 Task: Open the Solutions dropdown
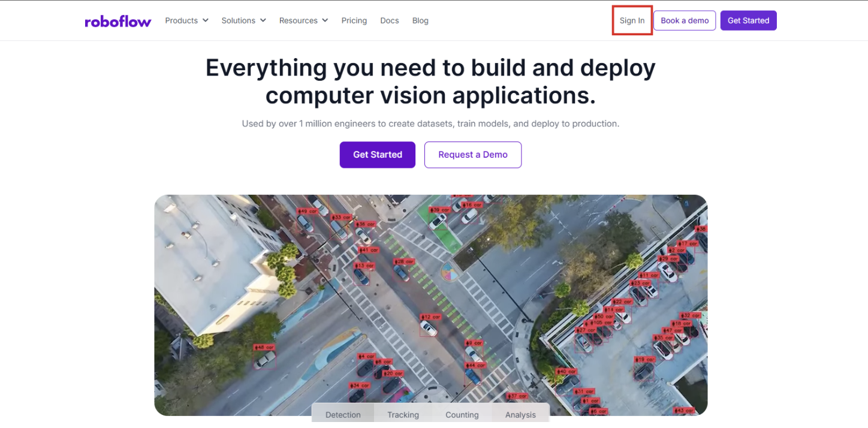(243, 20)
